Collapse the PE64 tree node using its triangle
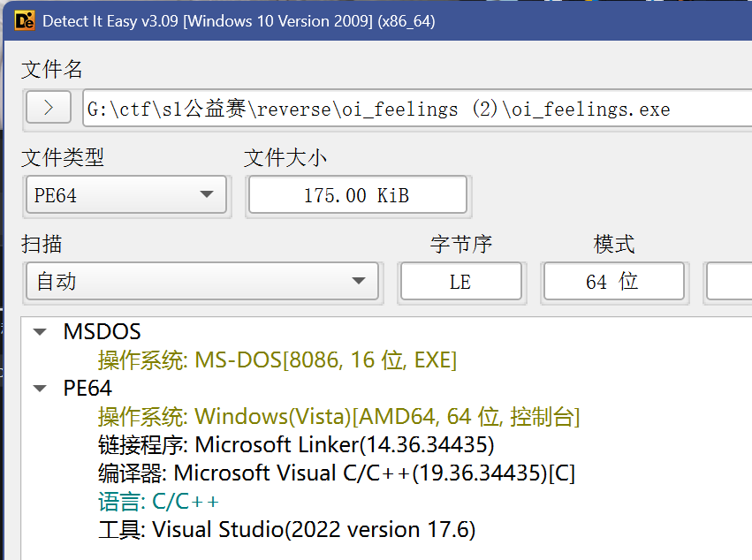The width and height of the screenshot is (752, 560). tap(40, 389)
